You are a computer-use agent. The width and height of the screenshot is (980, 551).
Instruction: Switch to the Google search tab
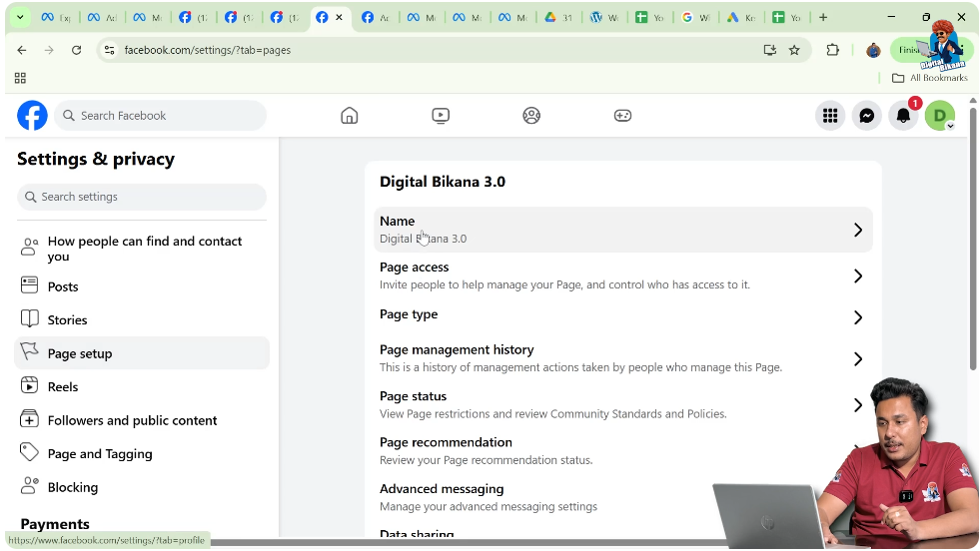[x=695, y=18]
